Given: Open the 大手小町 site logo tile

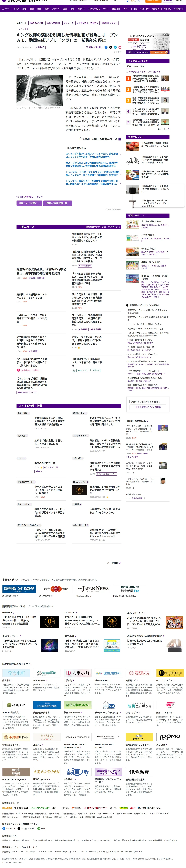Looking at the screenshot, I should pos(78,673).
